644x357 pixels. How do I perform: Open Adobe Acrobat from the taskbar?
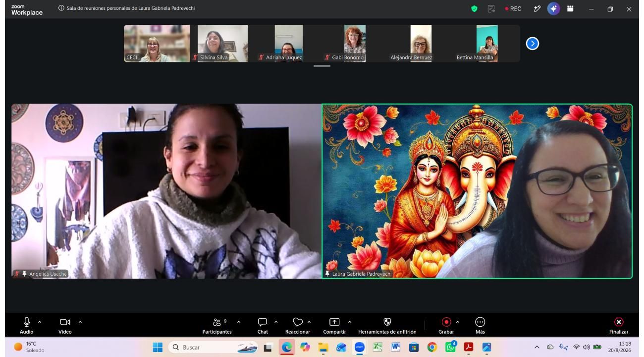[468, 347]
